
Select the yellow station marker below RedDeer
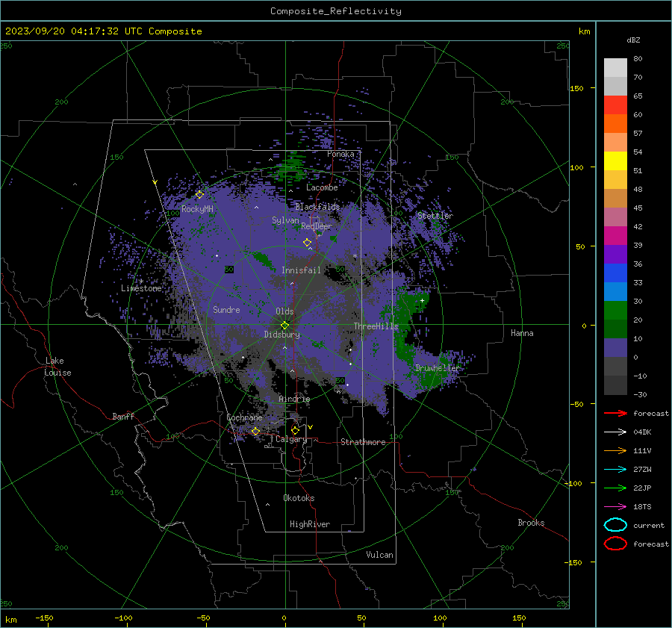(x=307, y=243)
